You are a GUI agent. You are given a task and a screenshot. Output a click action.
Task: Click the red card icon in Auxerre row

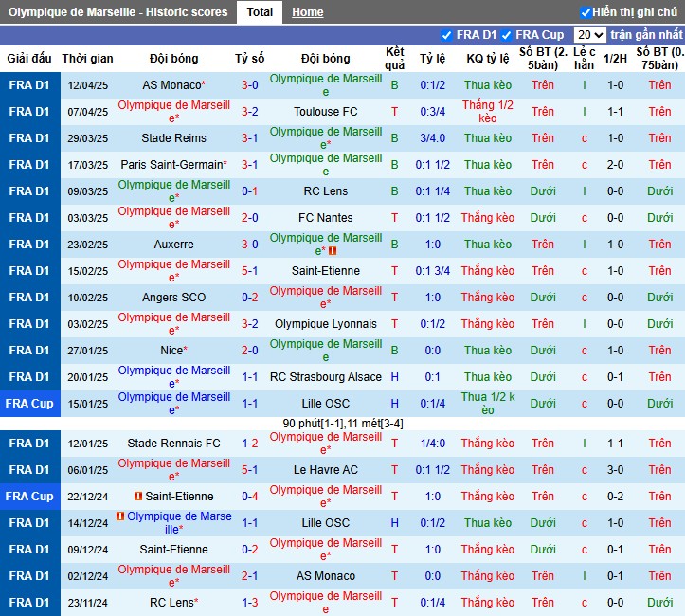(333, 251)
